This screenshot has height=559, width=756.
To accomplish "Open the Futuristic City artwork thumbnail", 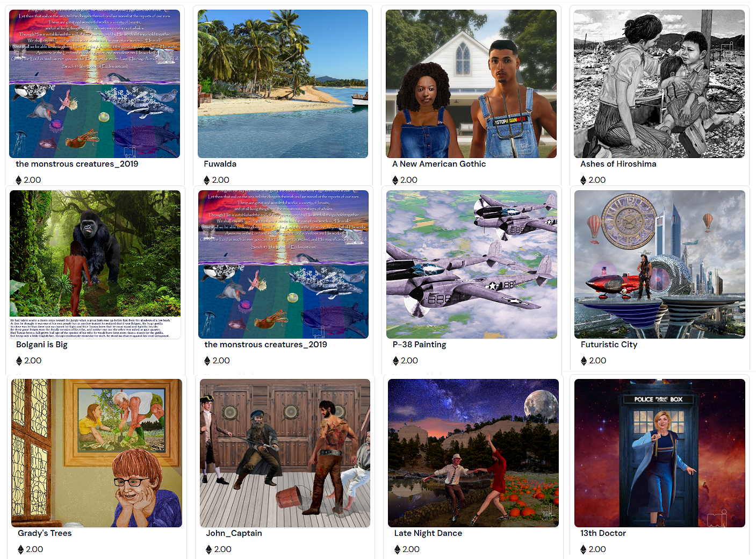I will coord(660,264).
